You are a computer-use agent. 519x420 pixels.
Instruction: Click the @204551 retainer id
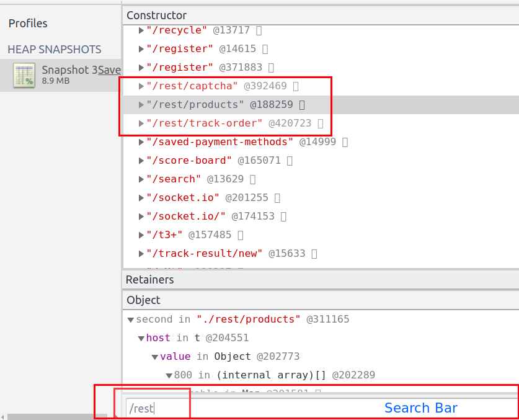[227, 338]
